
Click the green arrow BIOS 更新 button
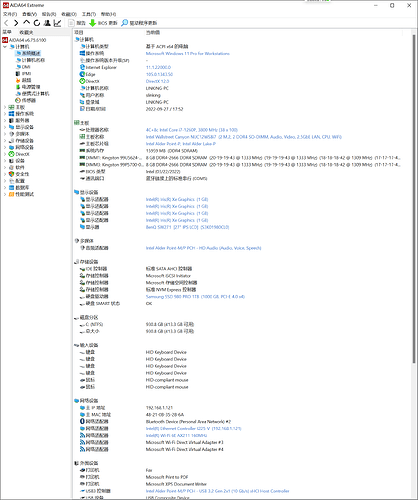[103, 23]
